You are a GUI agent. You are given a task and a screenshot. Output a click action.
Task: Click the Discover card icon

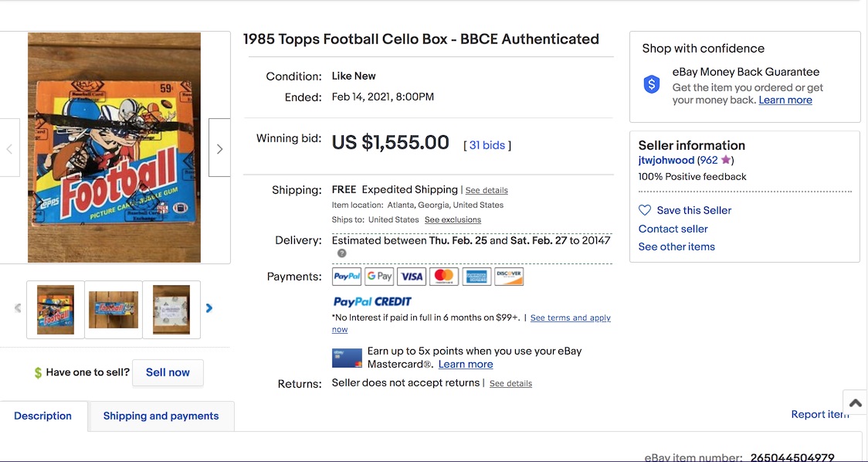point(509,277)
